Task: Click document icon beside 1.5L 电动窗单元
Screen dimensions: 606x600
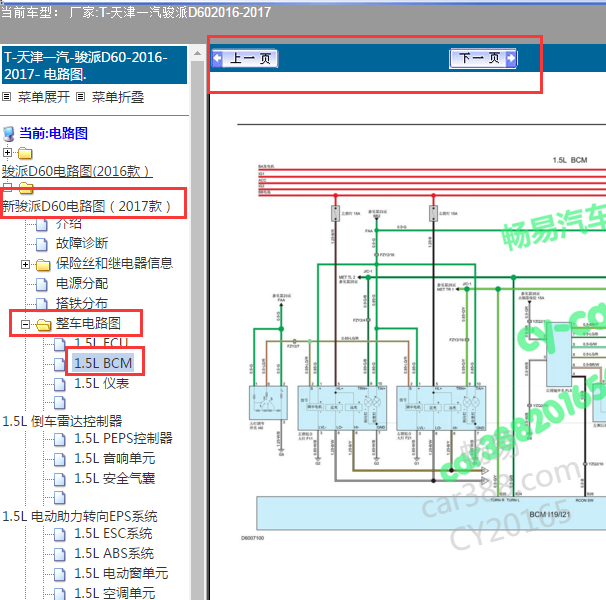Action: [x=60, y=574]
